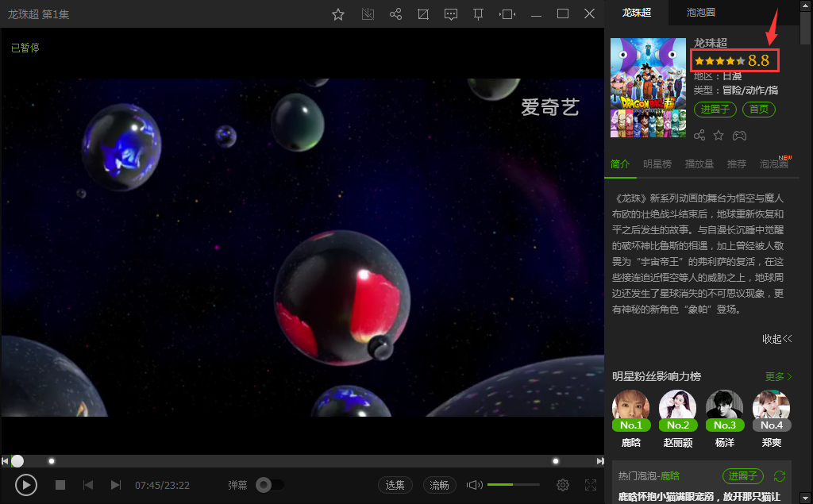The image size is (813, 504).
Task: Adjust the green volume slider
Action: pos(514,484)
